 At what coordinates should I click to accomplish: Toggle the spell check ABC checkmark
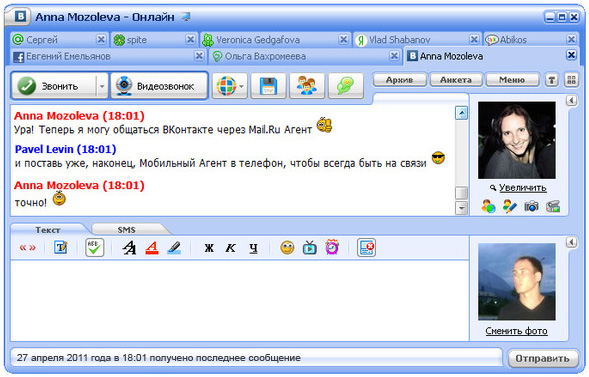click(x=94, y=247)
